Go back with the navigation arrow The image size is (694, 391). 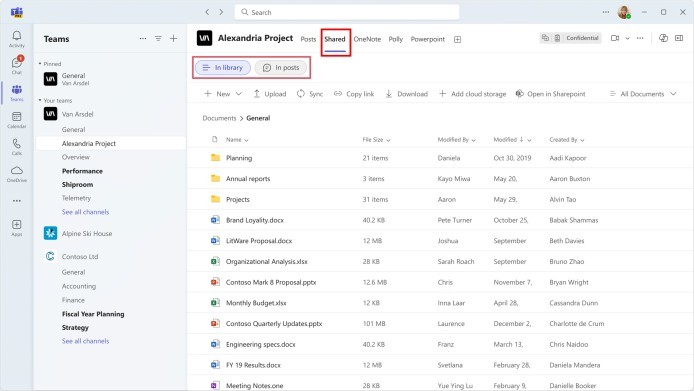207,12
